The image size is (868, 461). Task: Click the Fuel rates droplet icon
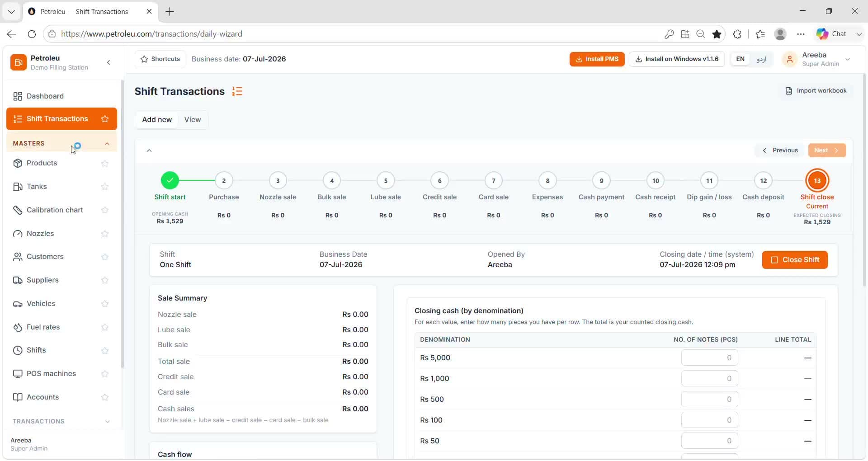[18, 327]
